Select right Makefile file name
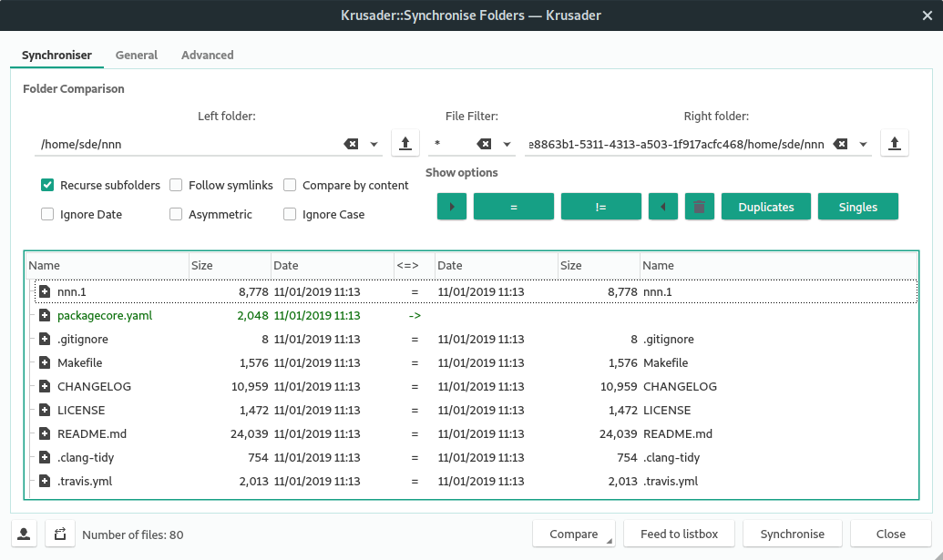This screenshot has height=560, width=943. point(666,363)
